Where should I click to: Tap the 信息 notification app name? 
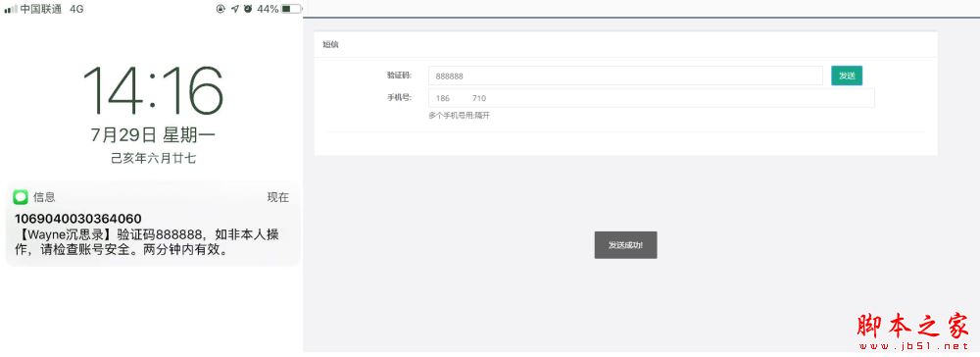coord(44,197)
